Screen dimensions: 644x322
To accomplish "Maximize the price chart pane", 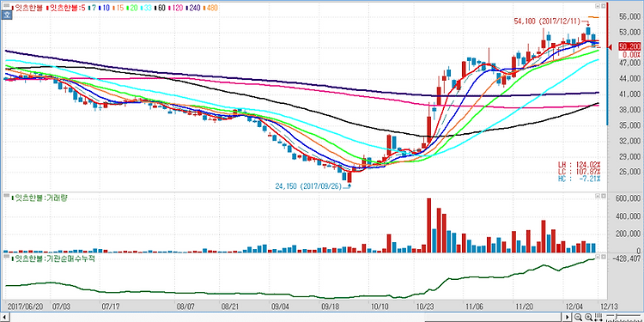I will (603, 6).
